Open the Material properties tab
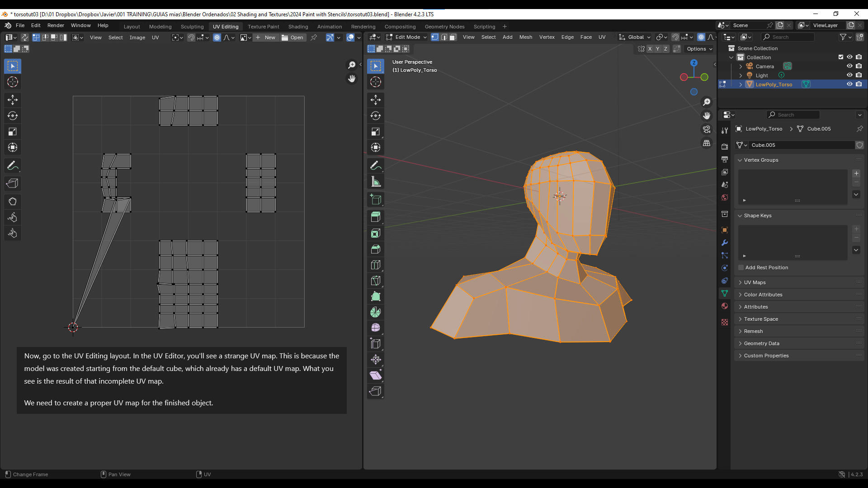 pyautogui.click(x=725, y=306)
